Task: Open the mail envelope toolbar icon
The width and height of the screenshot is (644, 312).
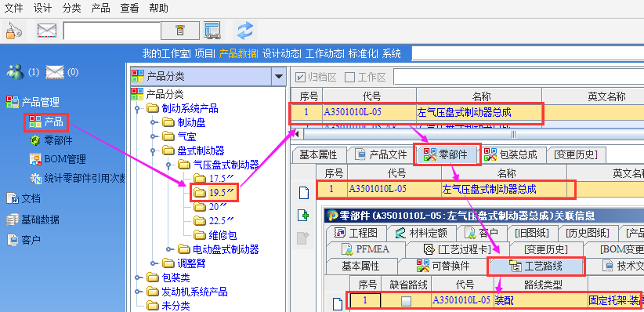Action: click(46, 31)
